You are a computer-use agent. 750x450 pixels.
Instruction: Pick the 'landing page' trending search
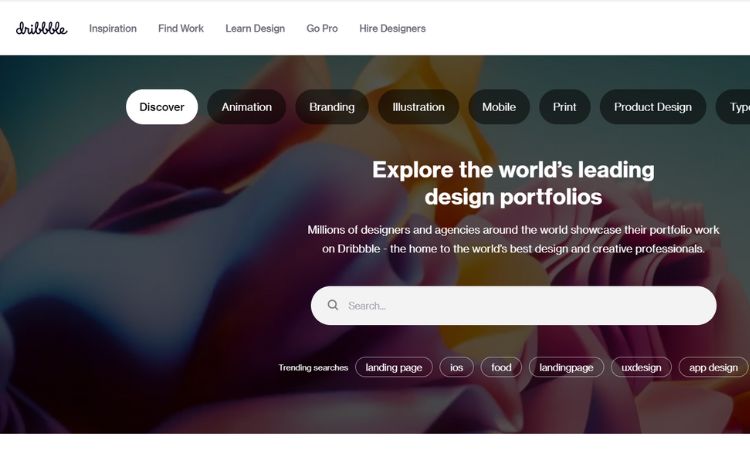pos(394,367)
